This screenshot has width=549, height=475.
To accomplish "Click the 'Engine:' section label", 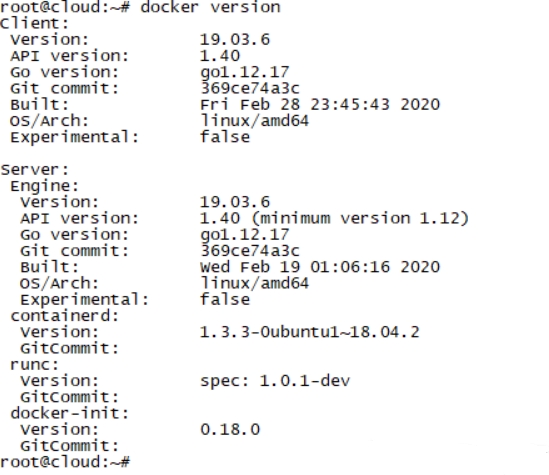I will (x=45, y=186).
